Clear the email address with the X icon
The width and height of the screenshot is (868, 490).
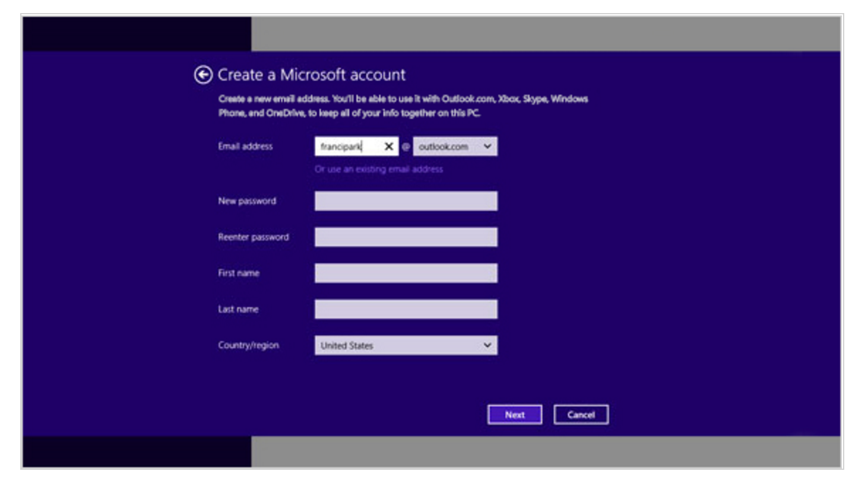click(x=389, y=147)
